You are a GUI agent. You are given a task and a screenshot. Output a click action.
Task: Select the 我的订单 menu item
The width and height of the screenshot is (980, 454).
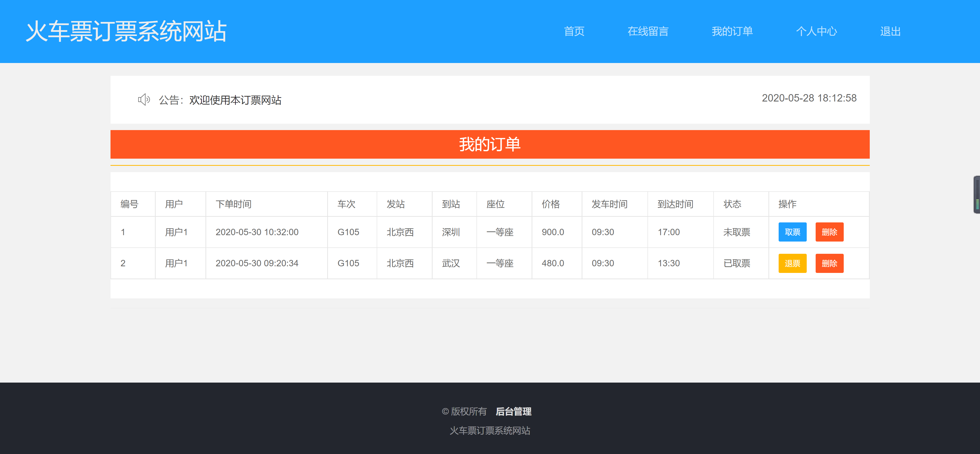point(732,32)
